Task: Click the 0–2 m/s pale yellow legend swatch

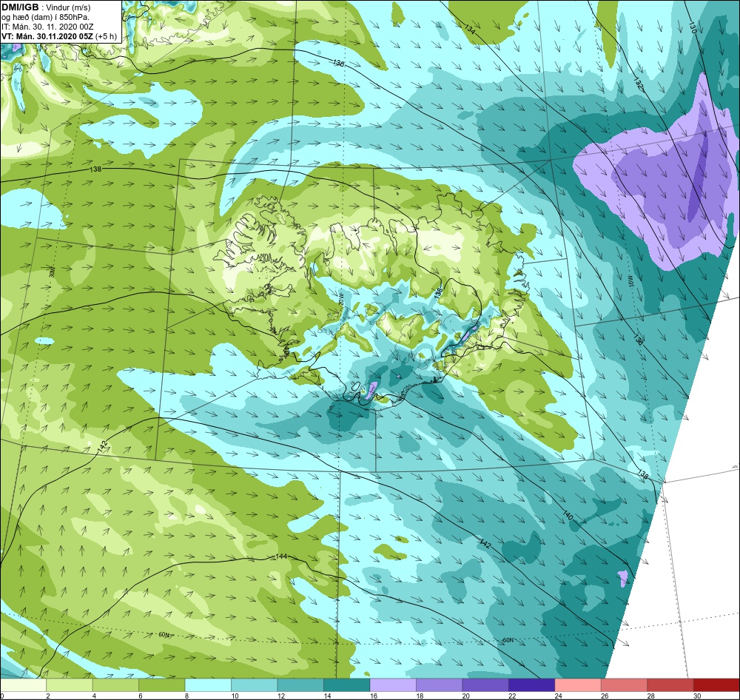Action: pos(23,685)
